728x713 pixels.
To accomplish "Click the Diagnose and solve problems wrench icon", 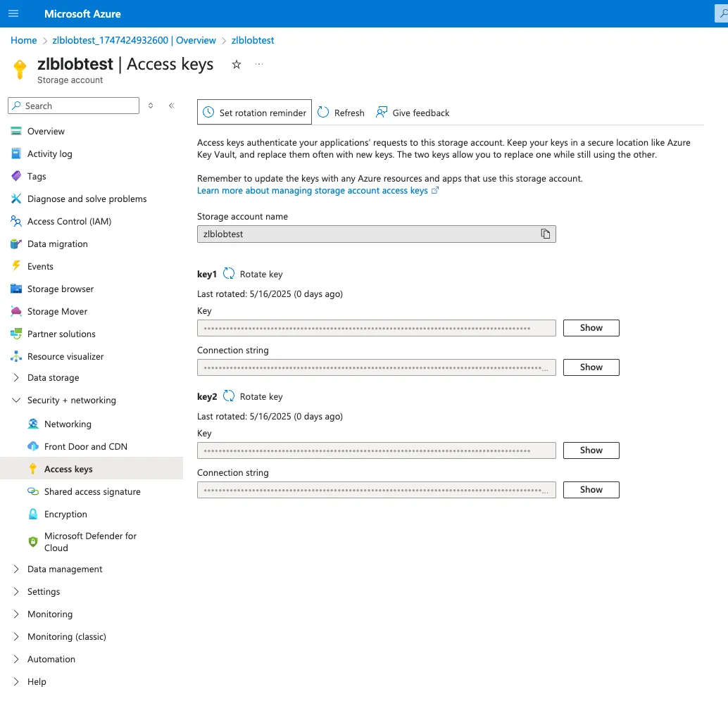I will tap(16, 198).
